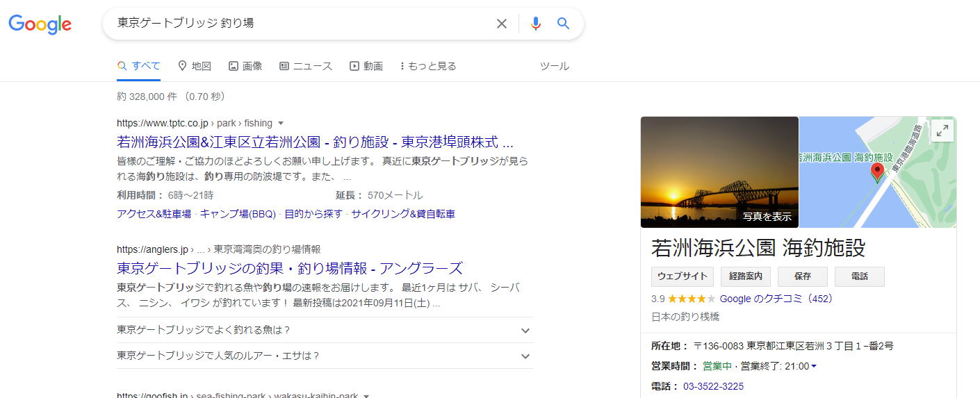Expand 東京ゲートブリッジで人気のルアー・エサは？ question
This screenshot has width=980, height=398.
(x=325, y=356)
